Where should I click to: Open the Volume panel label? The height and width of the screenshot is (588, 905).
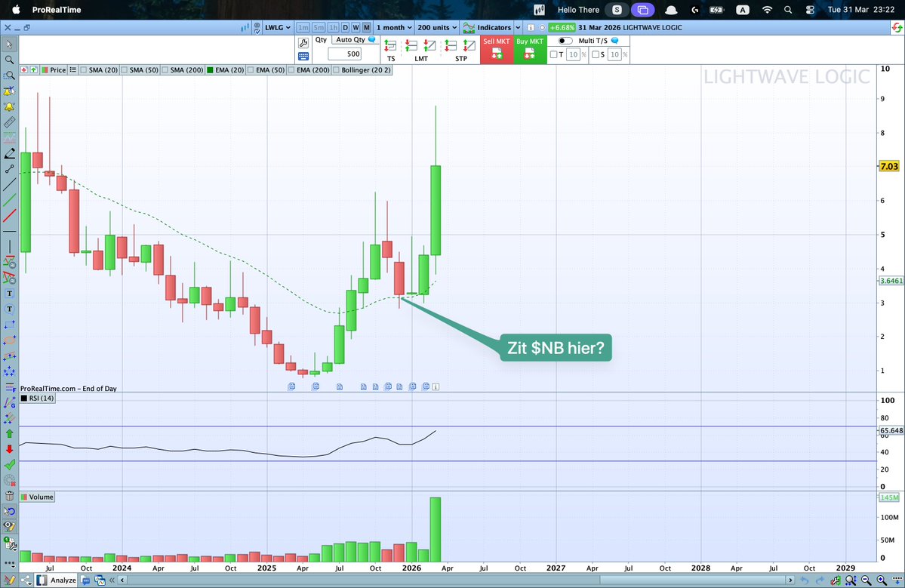click(x=38, y=497)
